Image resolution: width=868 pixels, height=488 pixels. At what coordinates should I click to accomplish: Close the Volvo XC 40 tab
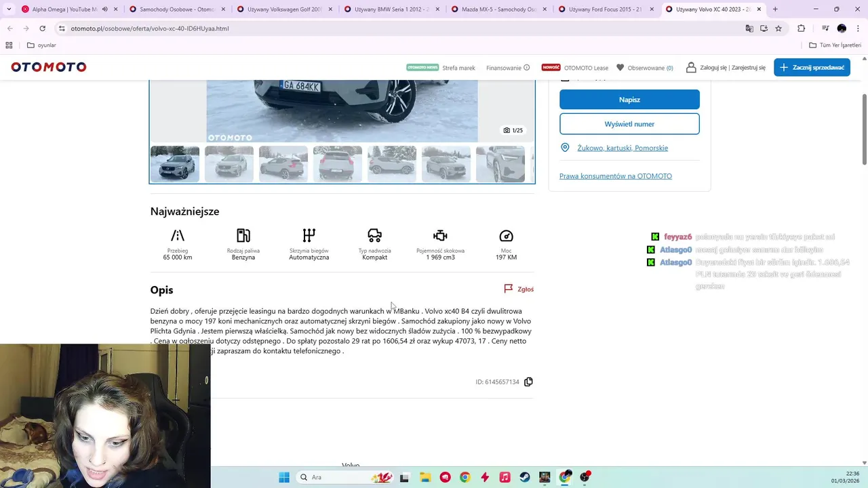pyautogui.click(x=759, y=9)
